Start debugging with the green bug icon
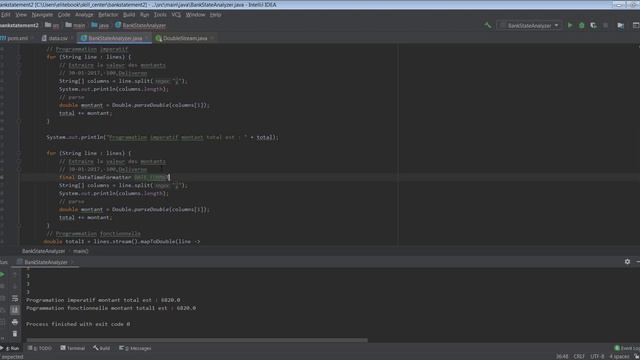Viewport: 640px width, 360px height. point(582,25)
